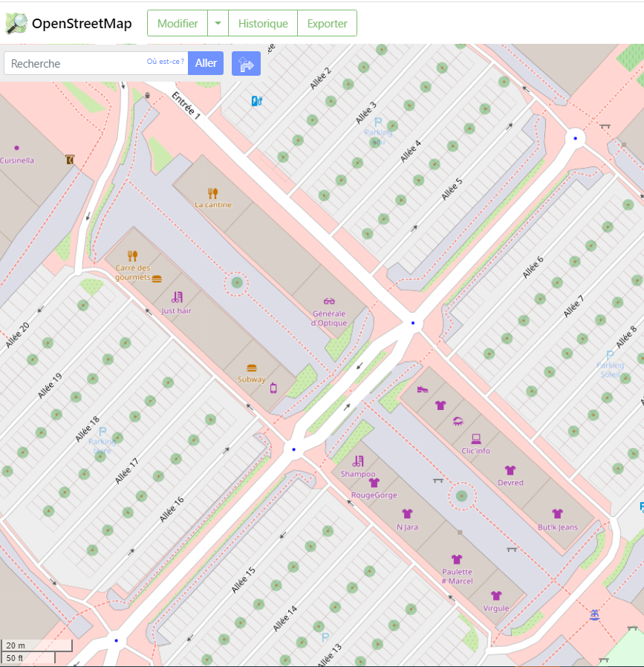The width and height of the screenshot is (644, 667).
Task: Click the OpenStreetMap magnifier logo
Action: point(16,23)
